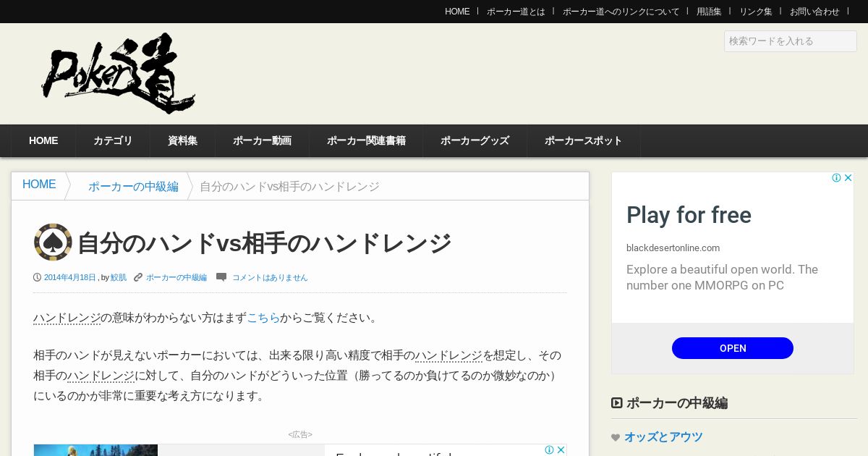The height and width of the screenshot is (456, 868).
Task: Select ポーカーグッズ in main navigation
Action: [475, 141]
